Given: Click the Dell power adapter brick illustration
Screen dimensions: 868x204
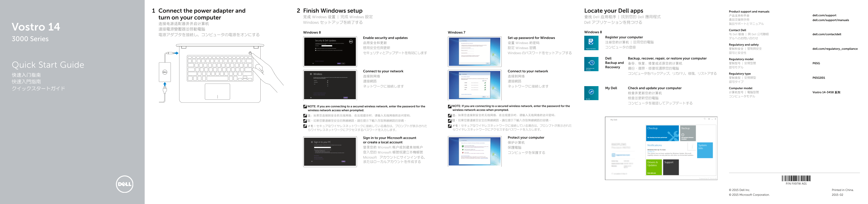Looking at the screenshot, I should coord(165,72).
